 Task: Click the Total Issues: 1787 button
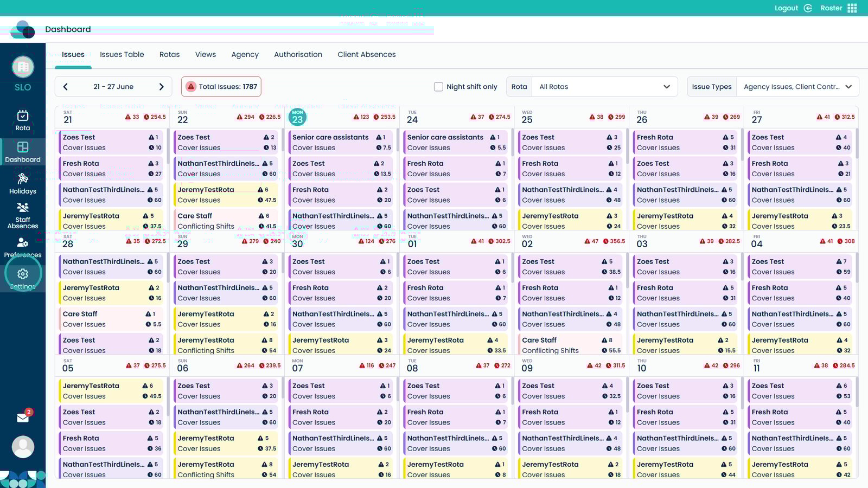click(221, 87)
